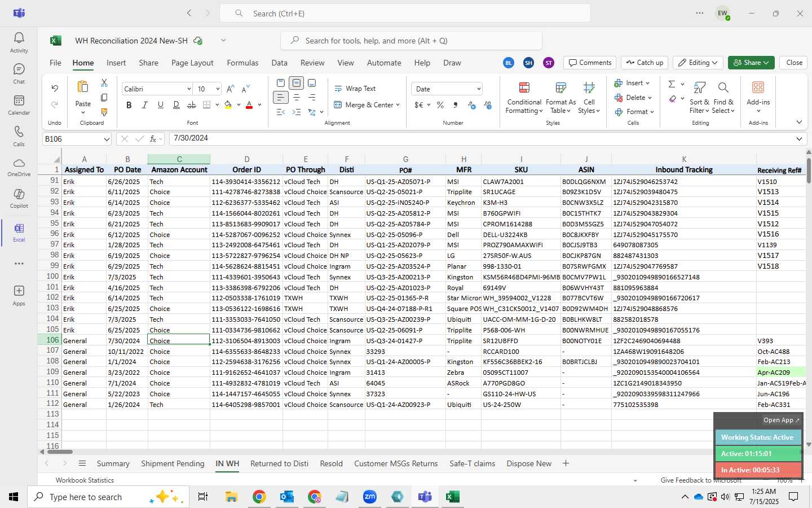Click the red Font Color button

coord(249,105)
